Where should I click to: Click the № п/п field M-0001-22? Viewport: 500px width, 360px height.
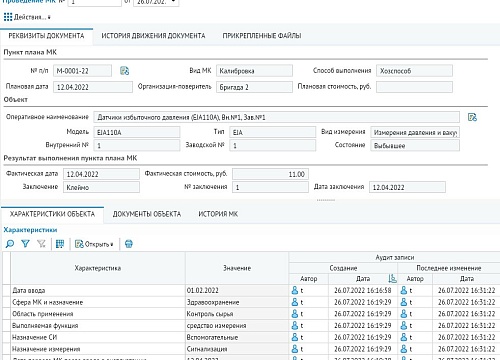[x=82, y=71]
